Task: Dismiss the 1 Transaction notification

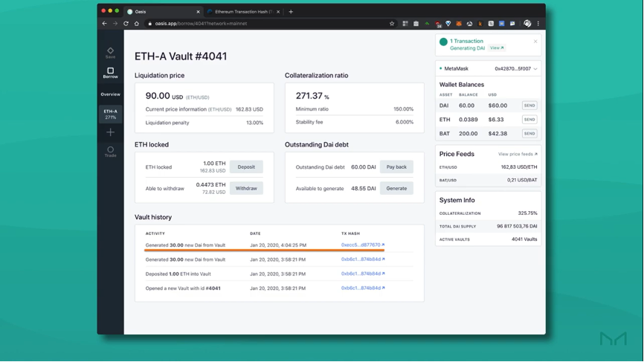Action: click(x=535, y=42)
